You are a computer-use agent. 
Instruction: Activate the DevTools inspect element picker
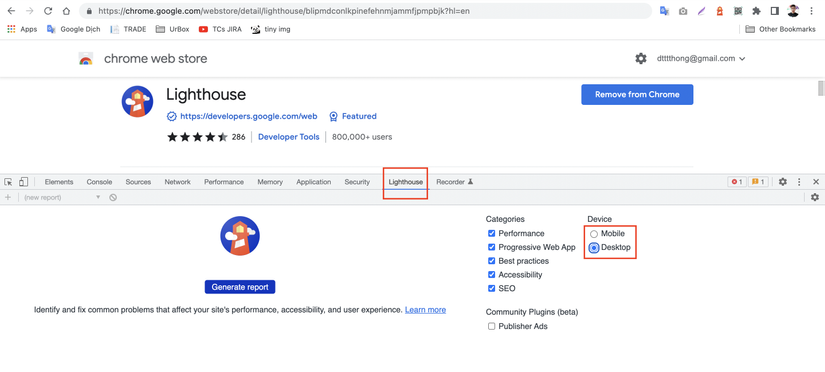coord(8,182)
